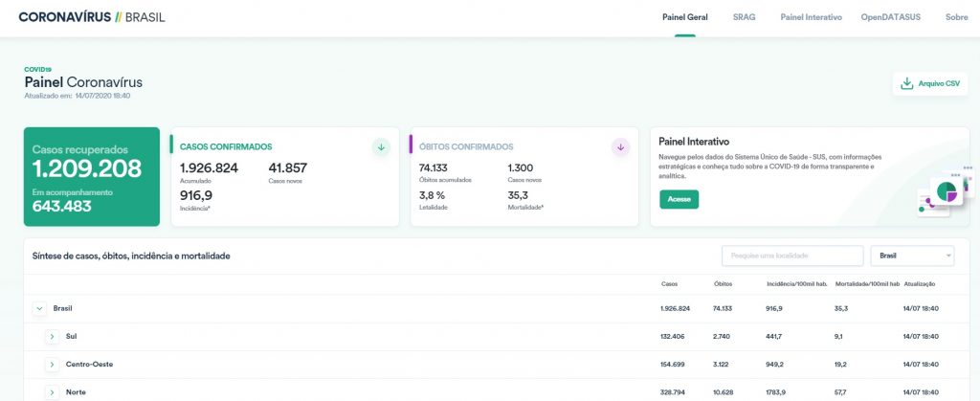
Task: Open the Sobre page
Action: 956,17
